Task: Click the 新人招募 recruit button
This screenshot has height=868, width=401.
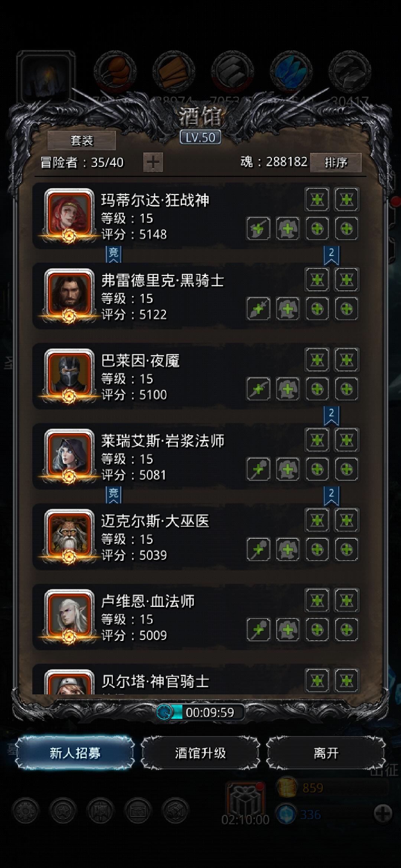Action: [75, 753]
